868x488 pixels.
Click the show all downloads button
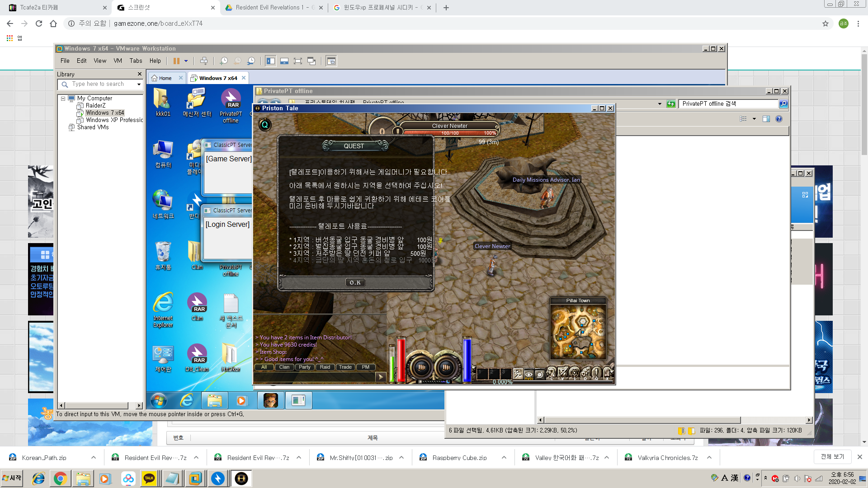832,457
